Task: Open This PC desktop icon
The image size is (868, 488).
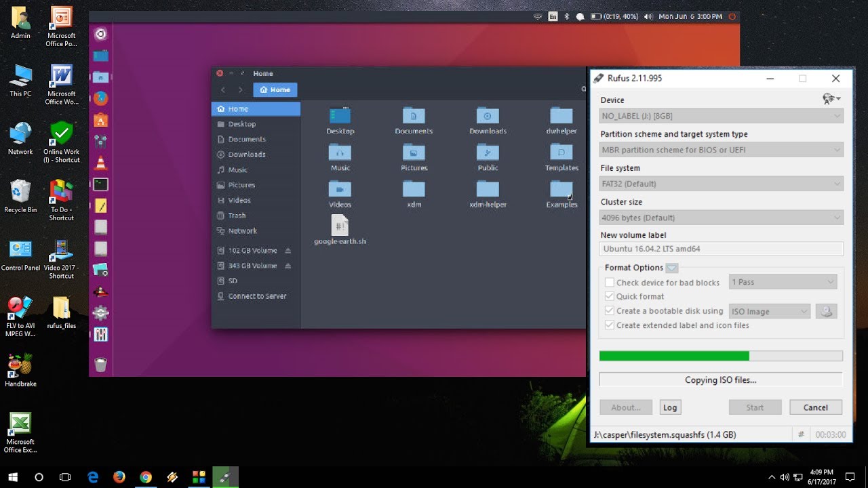Action: (x=20, y=81)
